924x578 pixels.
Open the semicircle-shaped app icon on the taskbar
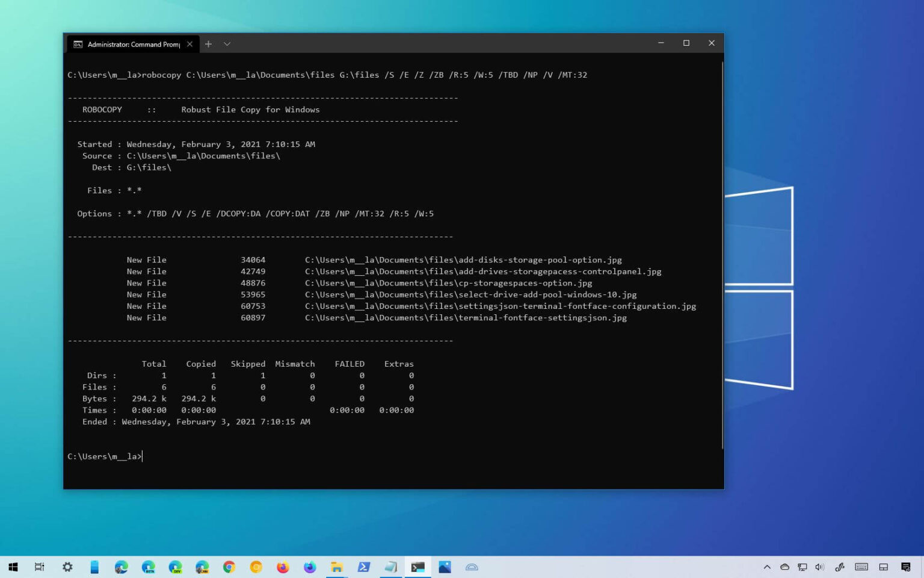coord(472,567)
